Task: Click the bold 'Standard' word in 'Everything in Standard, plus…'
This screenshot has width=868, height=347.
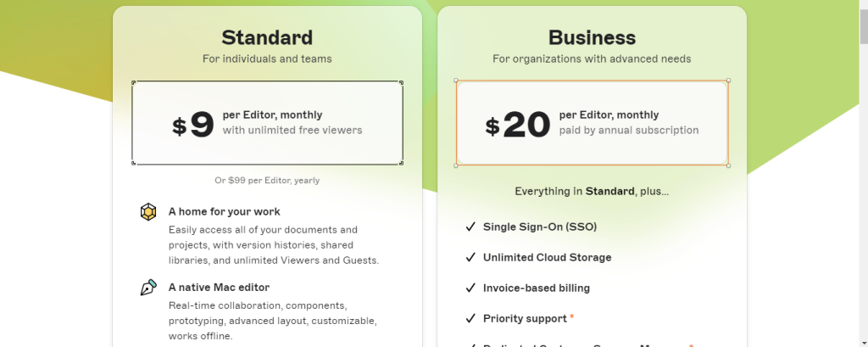Action: click(x=610, y=191)
